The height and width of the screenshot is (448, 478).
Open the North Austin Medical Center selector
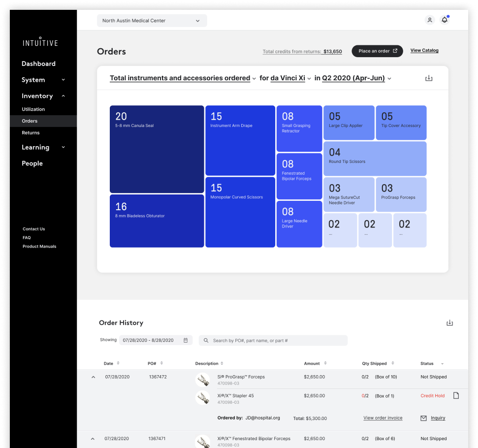click(x=152, y=20)
